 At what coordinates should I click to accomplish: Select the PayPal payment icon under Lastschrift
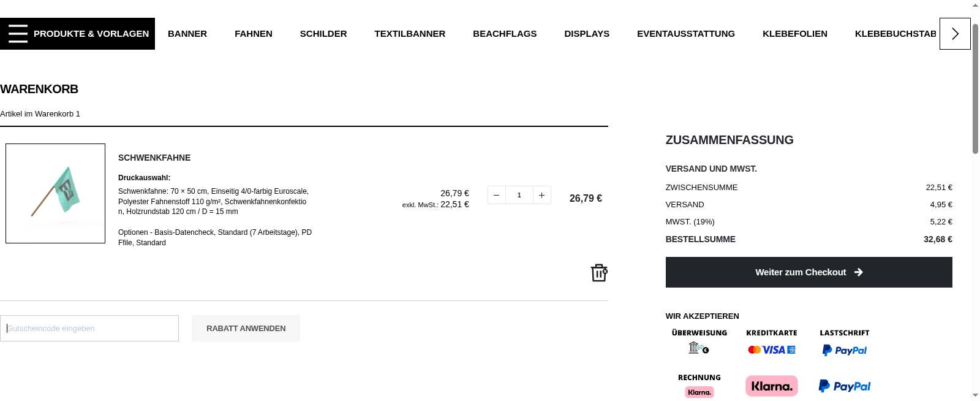pos(844,350)
